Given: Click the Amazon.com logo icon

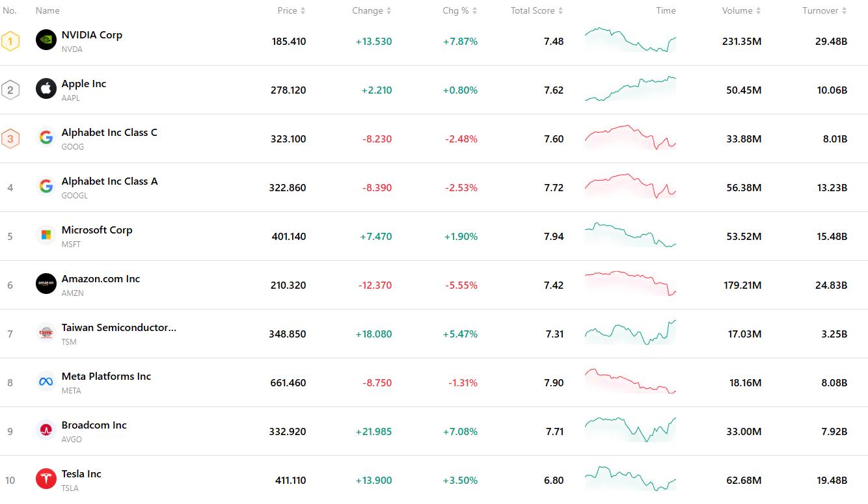Looking at the screenshot, I should click(46, 284).
